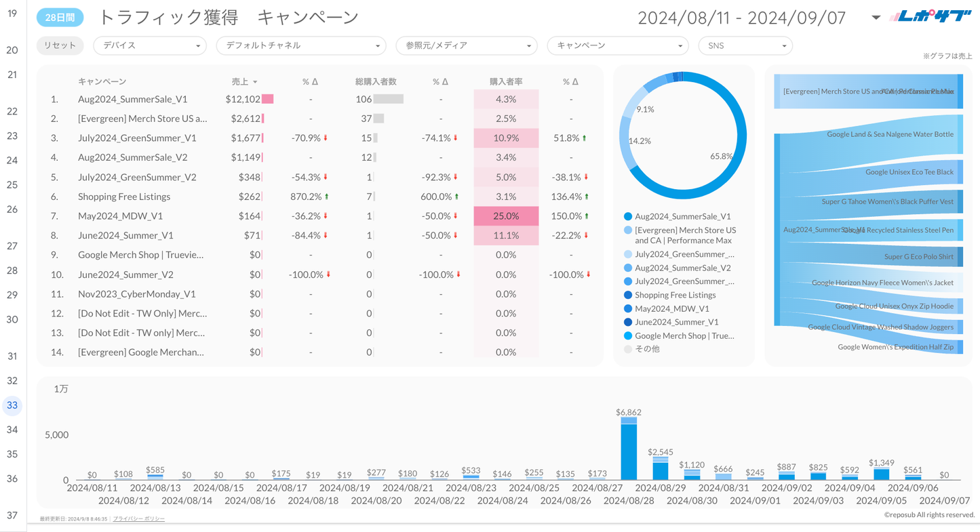Select the 総購入者数 column header
The image size is (980, 532).
(376, 81)
